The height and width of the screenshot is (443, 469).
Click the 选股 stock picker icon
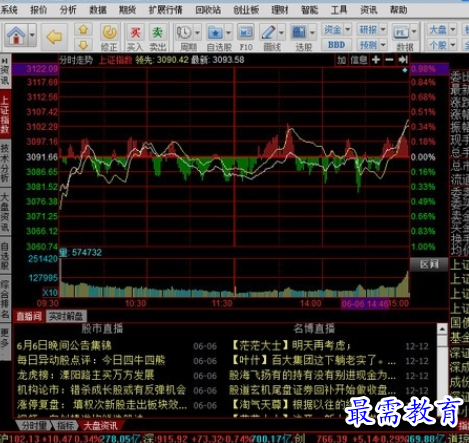click(x=299, y=33)
